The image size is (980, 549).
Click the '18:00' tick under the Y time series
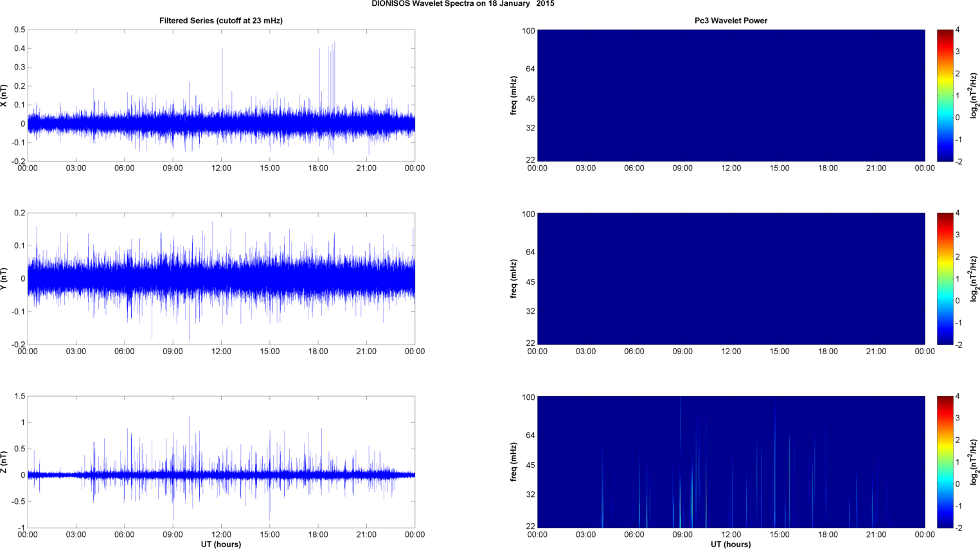coord(318,352)
